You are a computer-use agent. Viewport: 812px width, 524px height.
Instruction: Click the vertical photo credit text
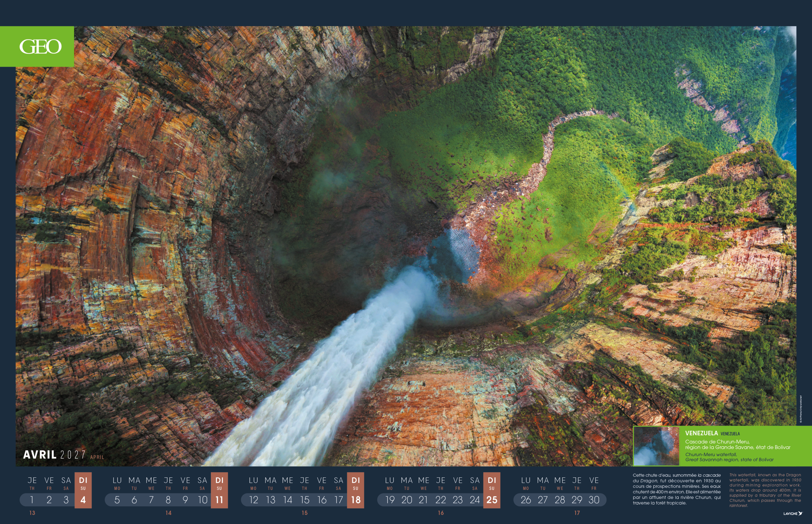click(801, 409)
